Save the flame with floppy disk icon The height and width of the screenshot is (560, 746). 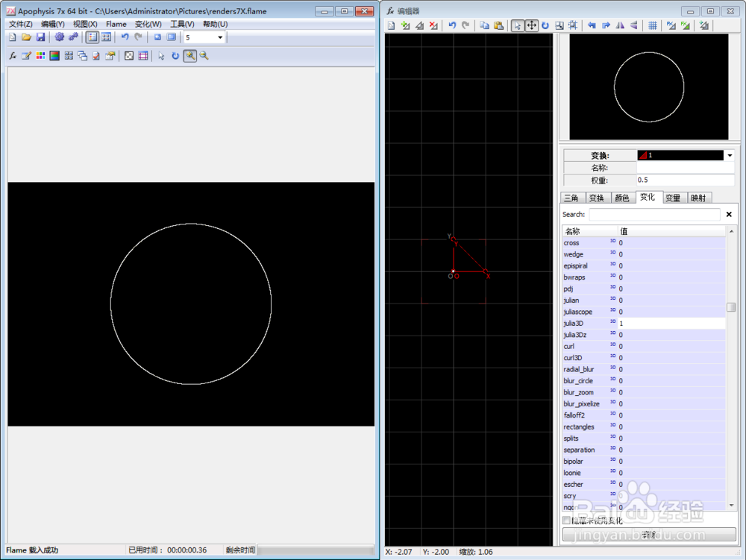(x=40, y=37)
